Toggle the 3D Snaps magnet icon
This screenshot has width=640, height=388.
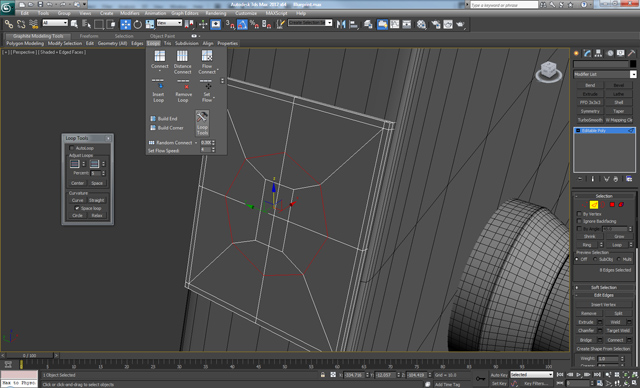pos(230,24)
